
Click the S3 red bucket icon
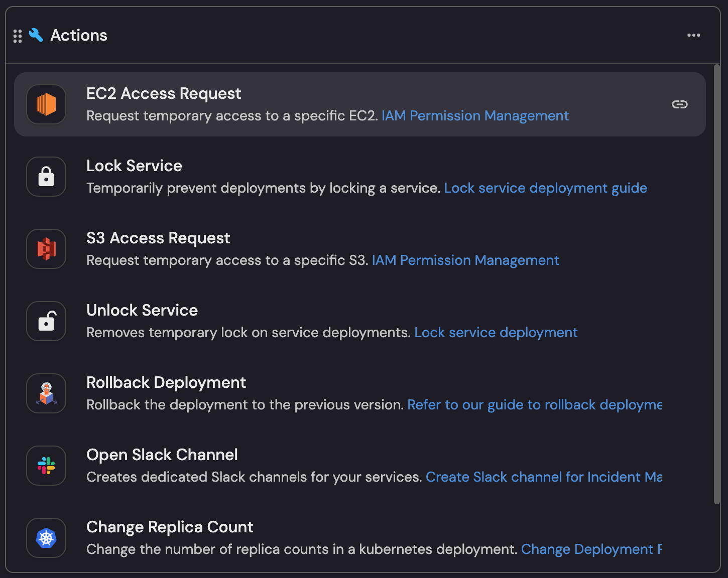[46, 249]
